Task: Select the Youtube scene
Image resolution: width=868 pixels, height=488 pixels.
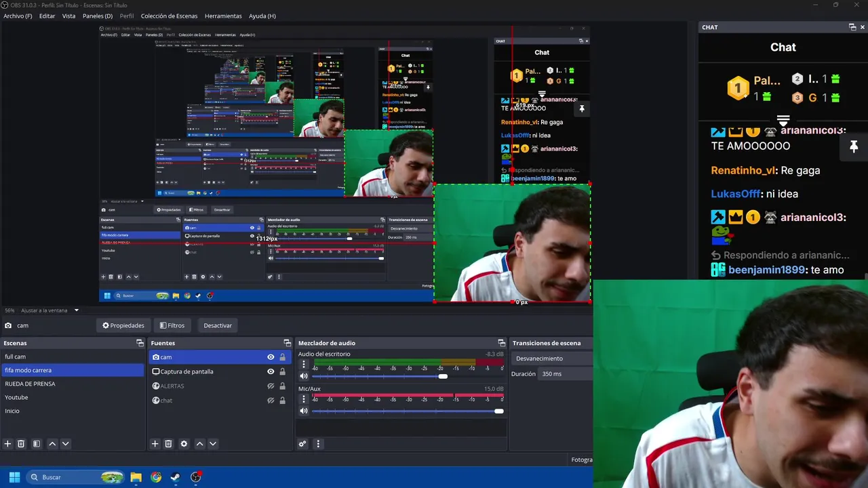Action: (73, 397)
